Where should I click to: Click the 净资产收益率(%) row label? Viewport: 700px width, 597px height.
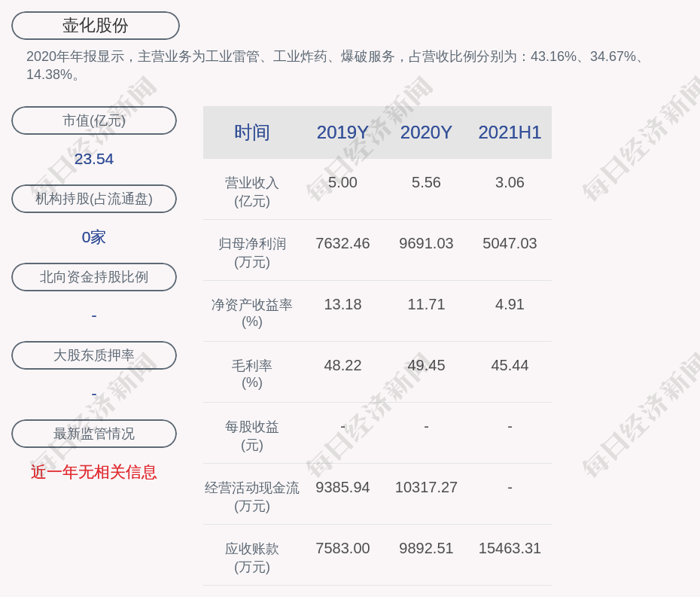click(252, 313)
